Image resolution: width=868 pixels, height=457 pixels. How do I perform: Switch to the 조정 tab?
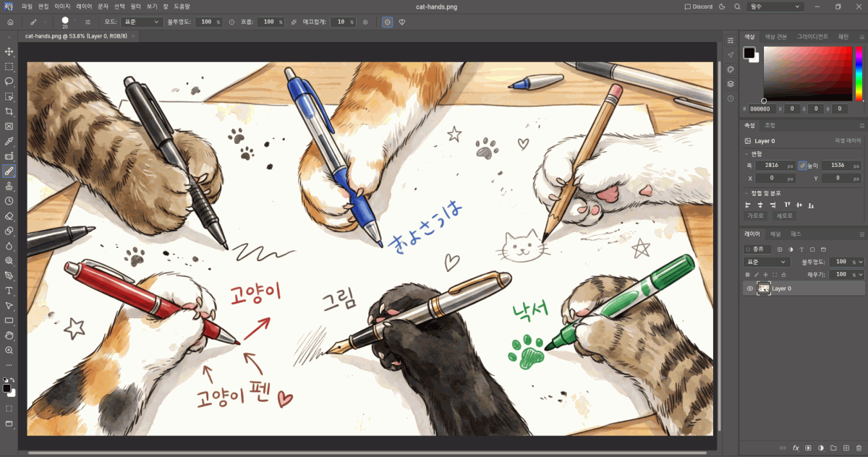(770, 125)
